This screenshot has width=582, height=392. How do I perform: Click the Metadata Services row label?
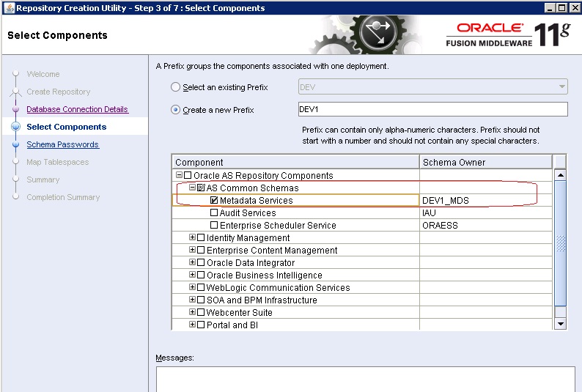256,201
